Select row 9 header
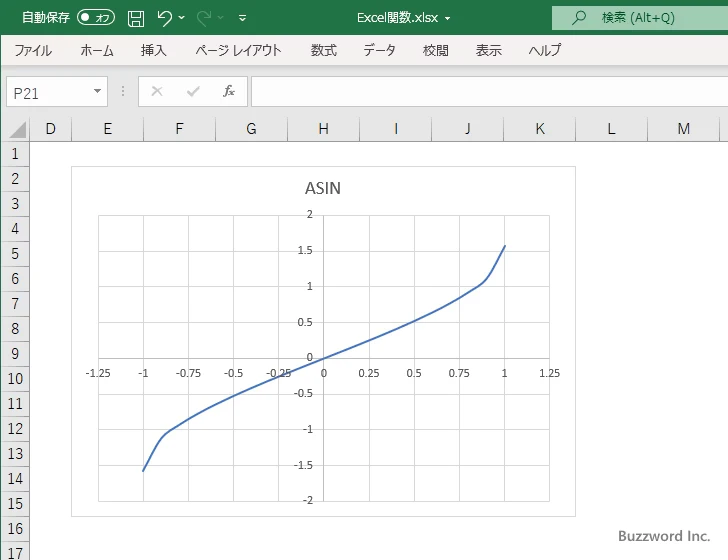This screenshot has height=560, width=728. (15, 354)
